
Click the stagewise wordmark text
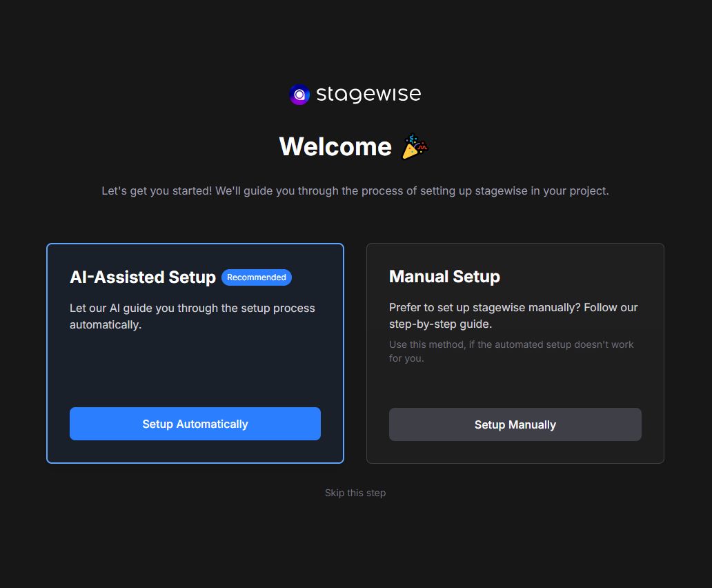[368, 95]
